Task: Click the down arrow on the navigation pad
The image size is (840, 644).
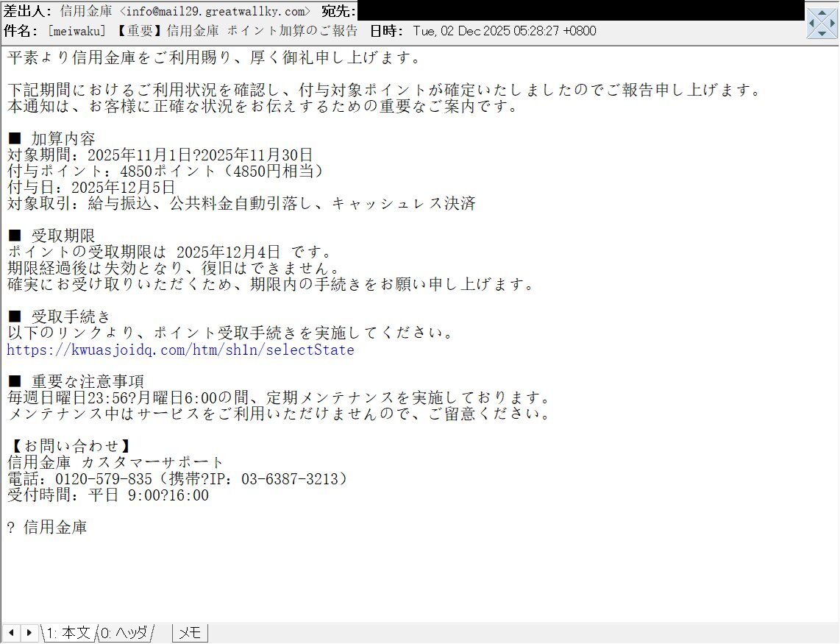Action: 822,34
